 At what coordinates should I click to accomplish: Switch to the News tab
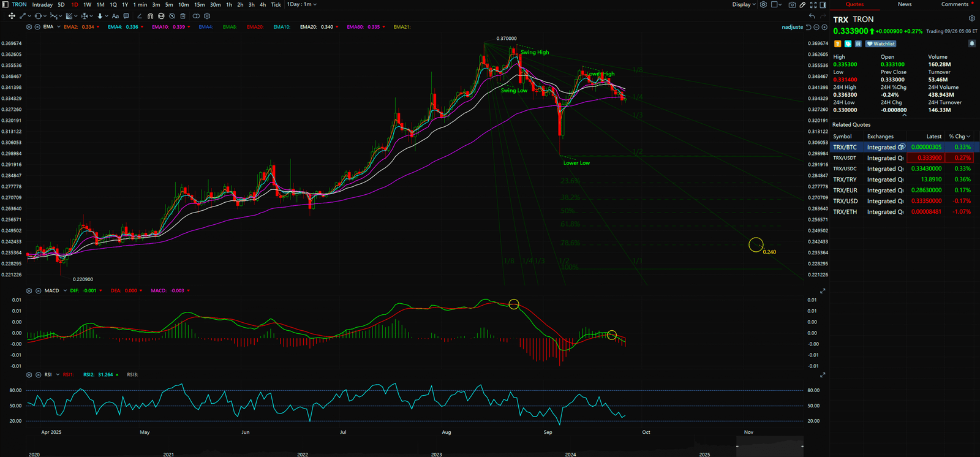(904, 4)
